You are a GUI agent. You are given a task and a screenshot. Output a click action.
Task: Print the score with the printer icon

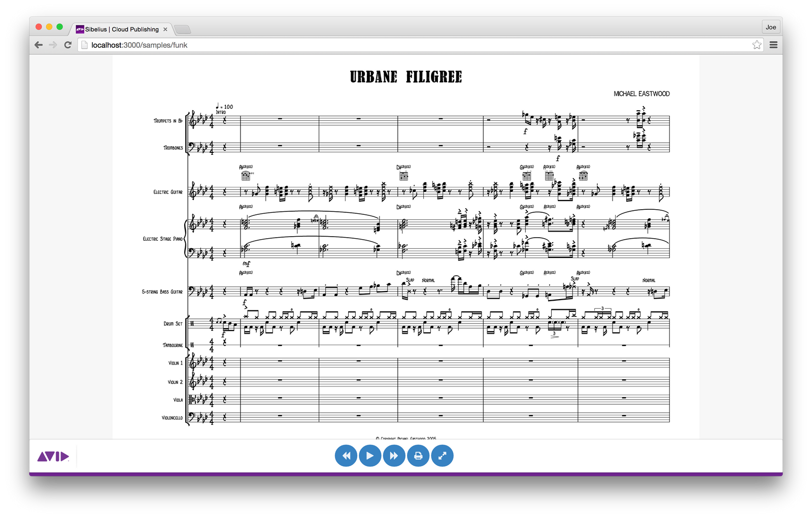tap(418, 456)
